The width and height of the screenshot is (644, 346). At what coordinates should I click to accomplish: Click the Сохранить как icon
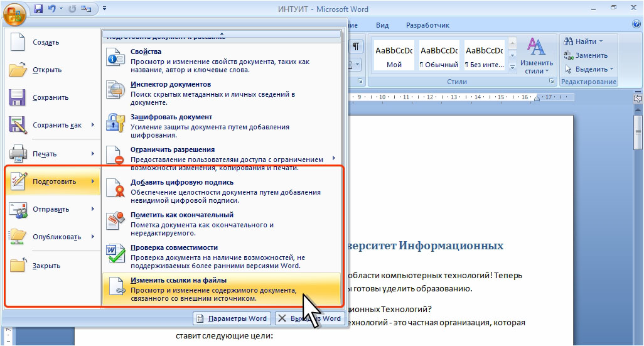point(17,125)
